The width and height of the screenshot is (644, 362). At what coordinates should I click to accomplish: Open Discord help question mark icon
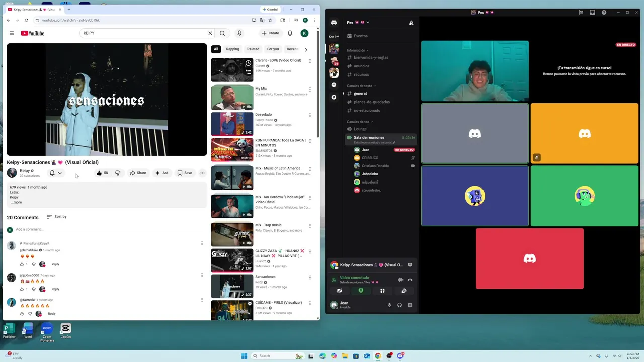[x=604, y=12]
